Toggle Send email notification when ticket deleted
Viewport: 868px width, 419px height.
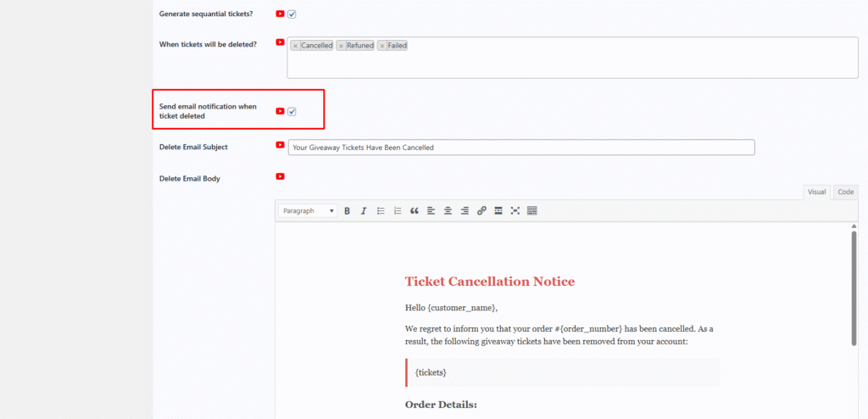pos(292,111)
